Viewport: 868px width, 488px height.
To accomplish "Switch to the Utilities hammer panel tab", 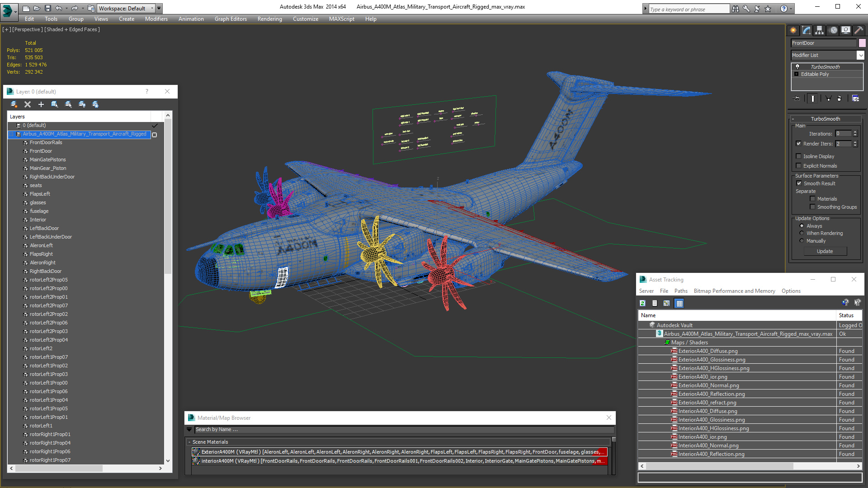I will (859, 30).
